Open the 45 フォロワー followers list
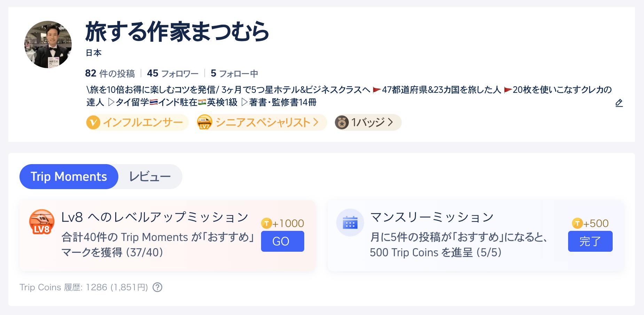 [x=173, y=73]
